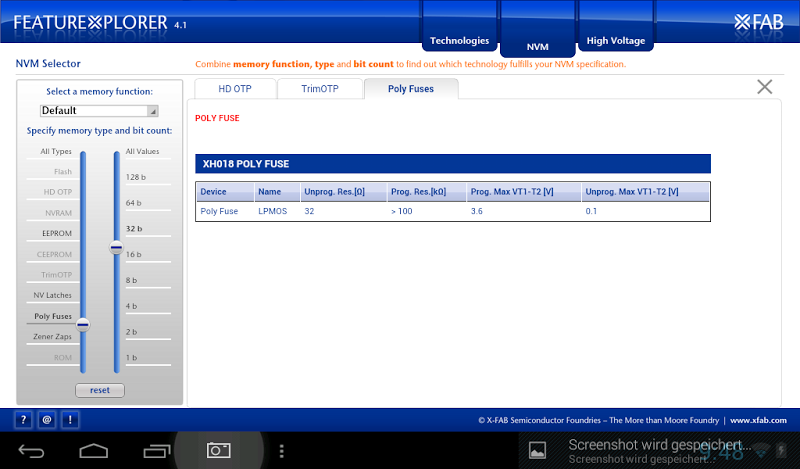Select 32 b bit count

134,229
